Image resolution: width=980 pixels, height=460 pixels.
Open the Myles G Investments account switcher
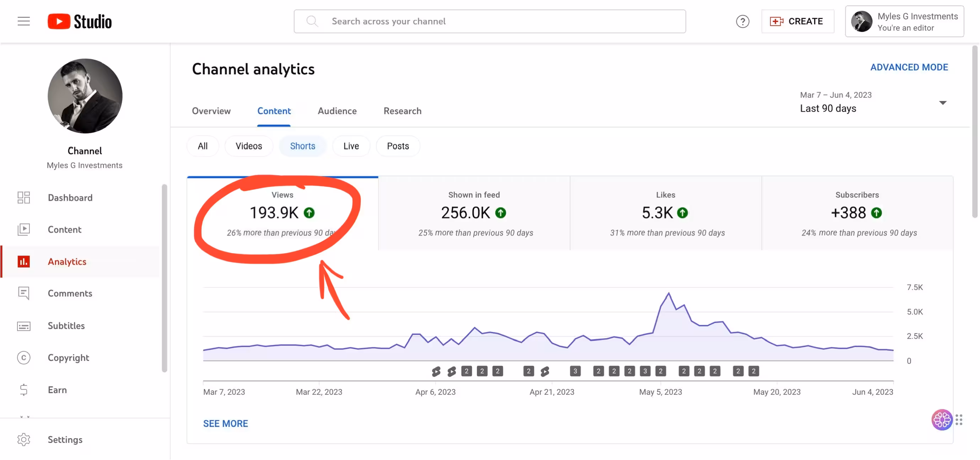pyautogui.click(x=904, y=21)
